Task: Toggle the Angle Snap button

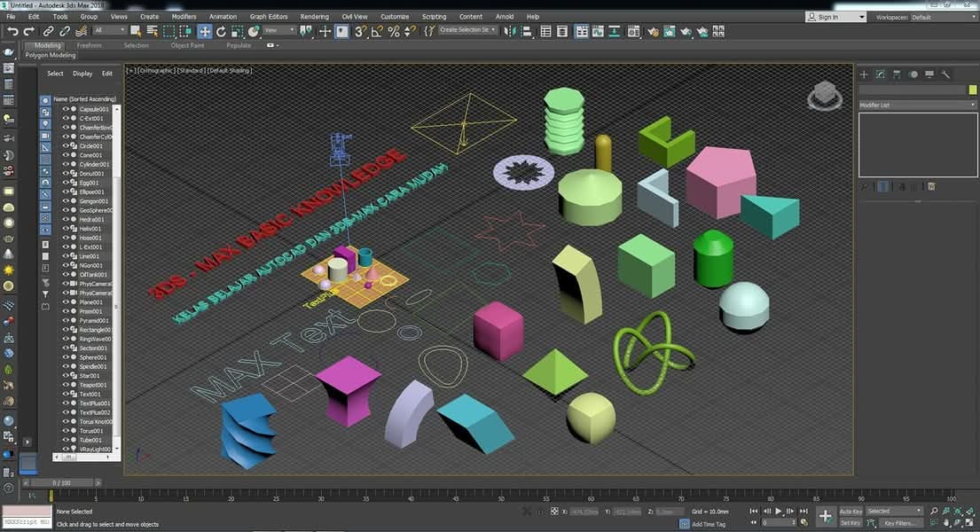Action: (x=378, y=31)
